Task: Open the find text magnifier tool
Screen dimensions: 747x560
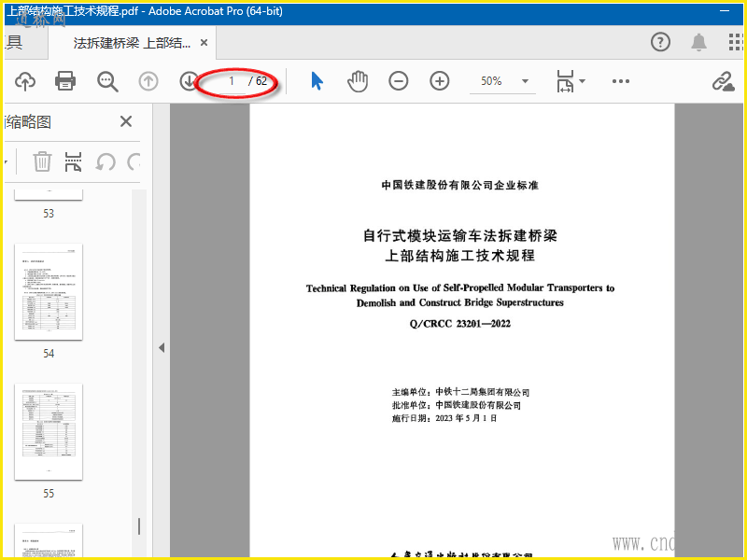Action: [x=107, y=81]
